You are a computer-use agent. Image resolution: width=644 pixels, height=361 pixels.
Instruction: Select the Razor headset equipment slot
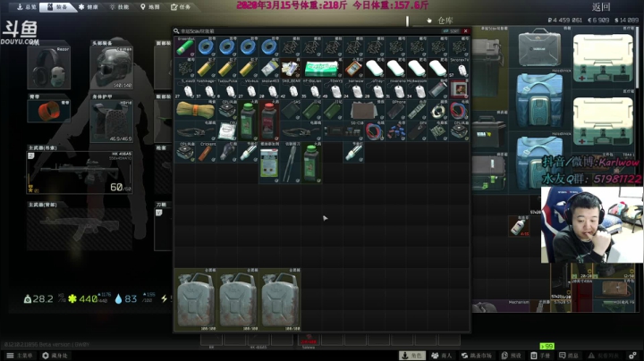point(49,67)
